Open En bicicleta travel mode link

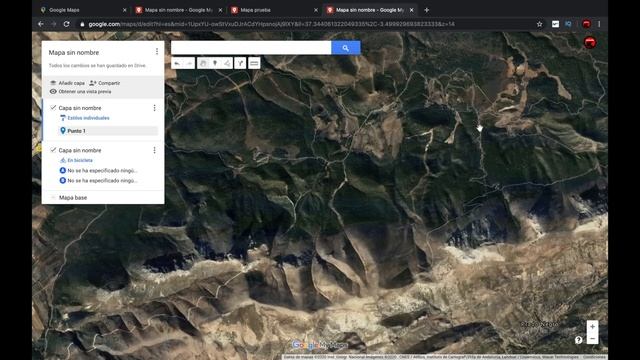pyautogui.click(x=80, y=160)
